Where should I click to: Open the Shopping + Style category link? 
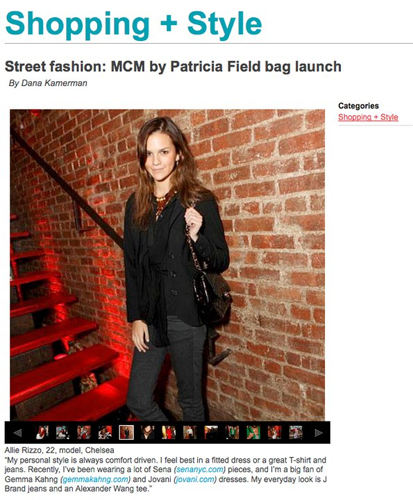click(x=368, y=117)
